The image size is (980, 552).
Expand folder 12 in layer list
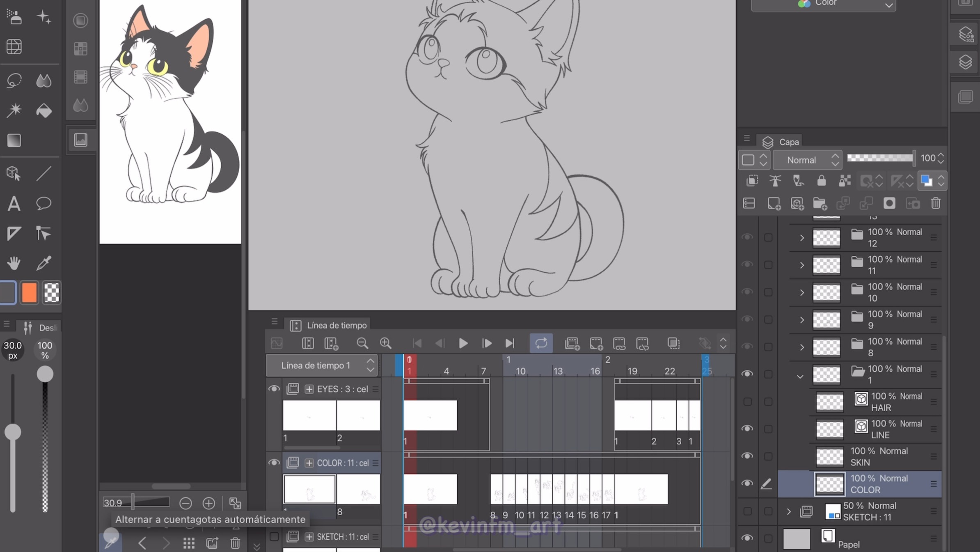click(801, 238)
